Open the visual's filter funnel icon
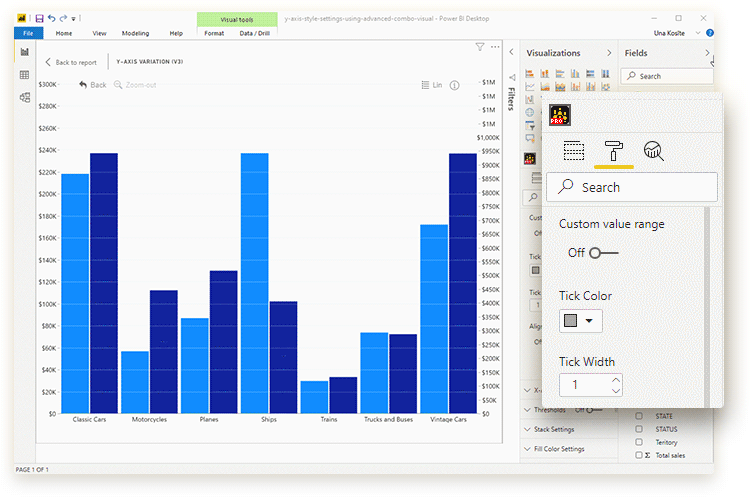The image size is (750, 500). coord(480,47)
